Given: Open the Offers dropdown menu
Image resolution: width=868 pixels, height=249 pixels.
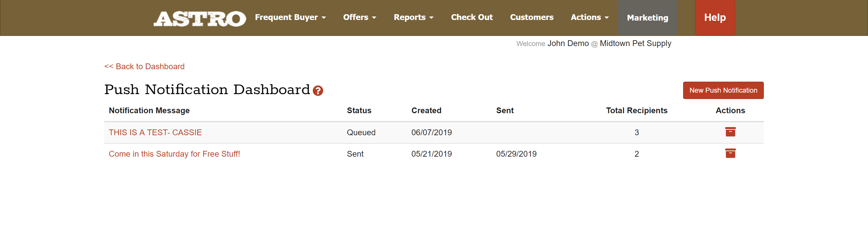Looking at the screenshot, I should pos(359,18).
